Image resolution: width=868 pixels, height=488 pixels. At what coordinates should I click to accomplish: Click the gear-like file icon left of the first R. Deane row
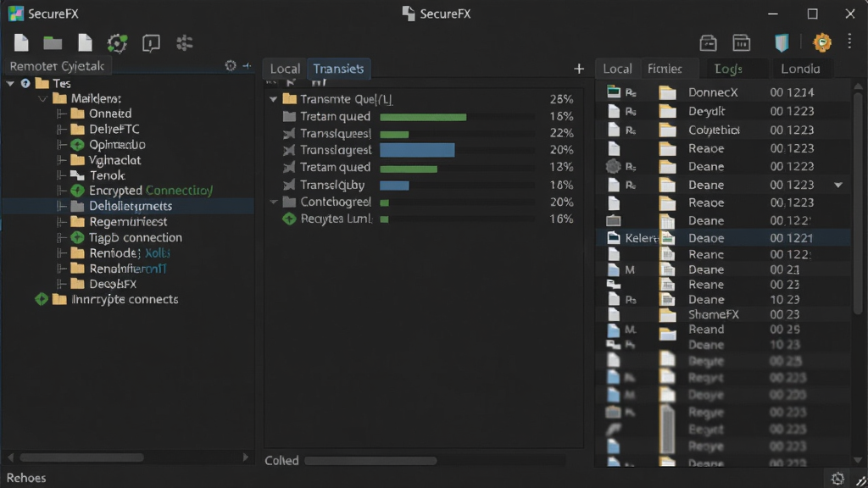[613, 166]
